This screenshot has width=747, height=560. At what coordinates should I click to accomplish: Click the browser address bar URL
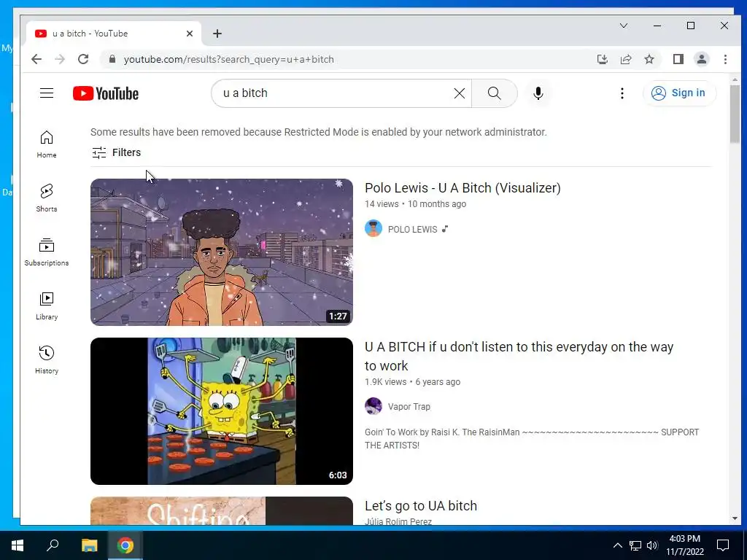point(228,60)
